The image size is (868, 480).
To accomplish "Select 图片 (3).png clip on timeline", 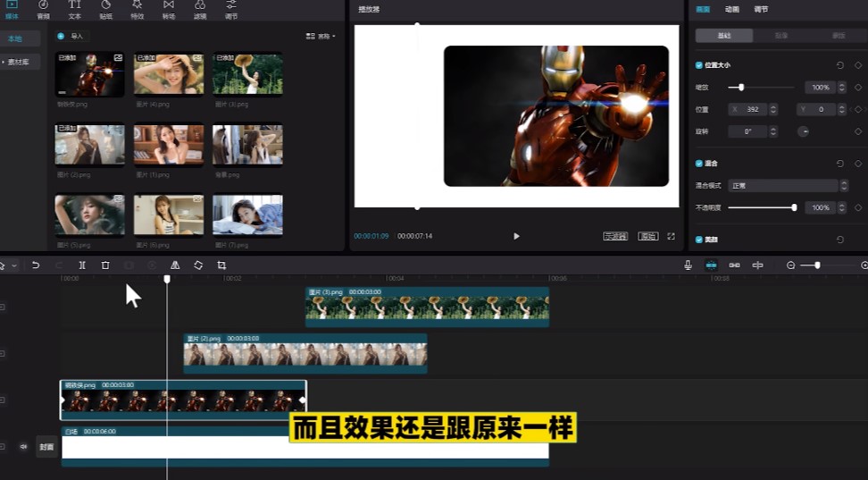I will (428, 307).
